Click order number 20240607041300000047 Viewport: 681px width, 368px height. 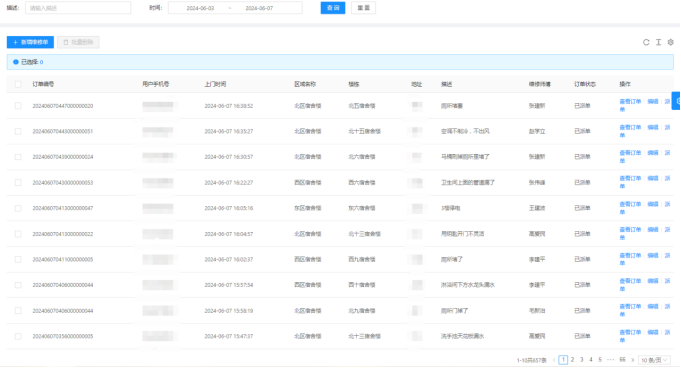63,209
